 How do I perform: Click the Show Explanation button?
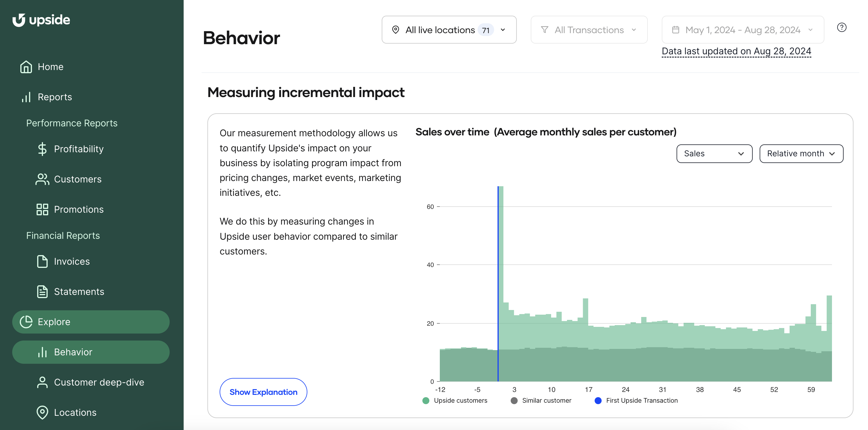point(263,392)
